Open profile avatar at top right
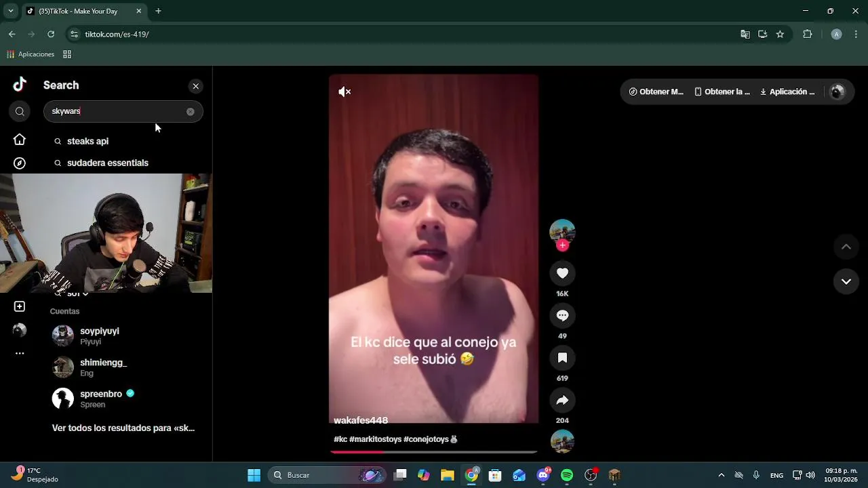Viewport: 868px width, 488px height. point(838,91)
